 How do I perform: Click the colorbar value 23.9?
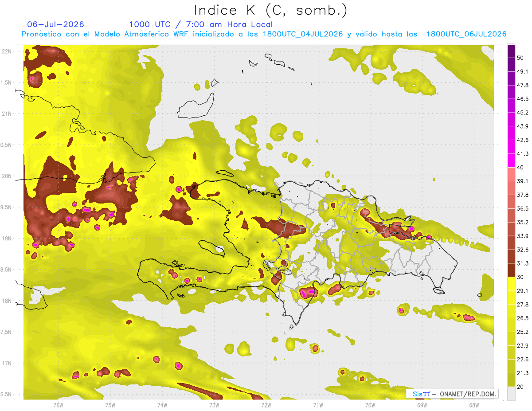pyautogui.click(x=523, y=345)
